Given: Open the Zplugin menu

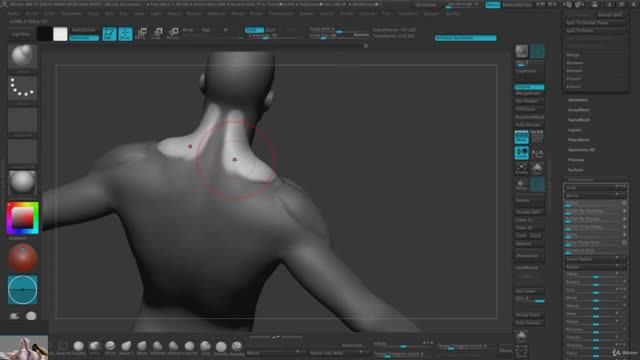Looking at the screenshot, I should pyautogui.click(x=431, y=13).
